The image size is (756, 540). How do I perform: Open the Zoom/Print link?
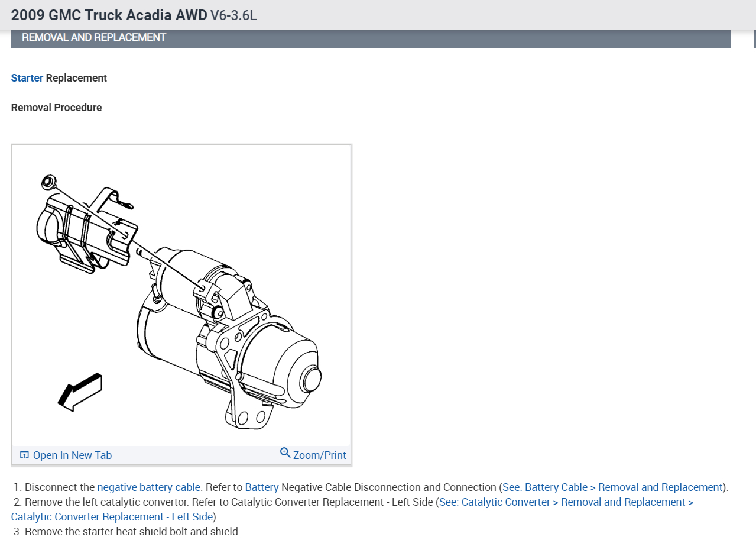tap(320, 455)
